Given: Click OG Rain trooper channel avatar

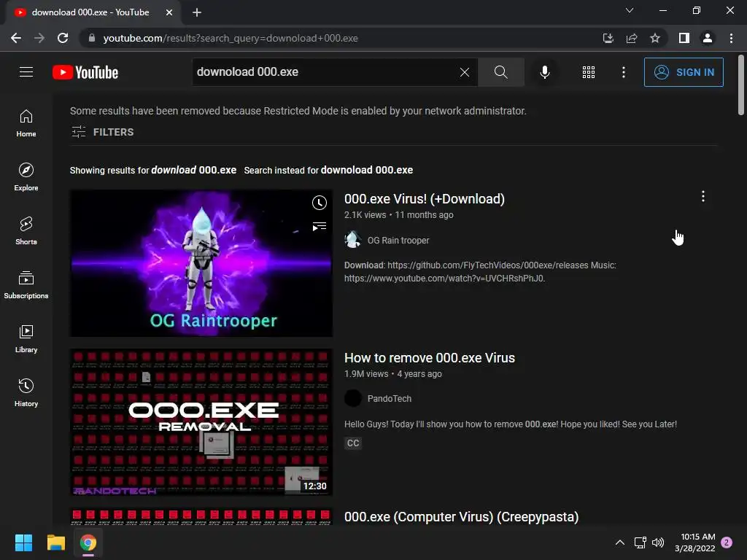Looking at the screenshot, I should 353,239.
